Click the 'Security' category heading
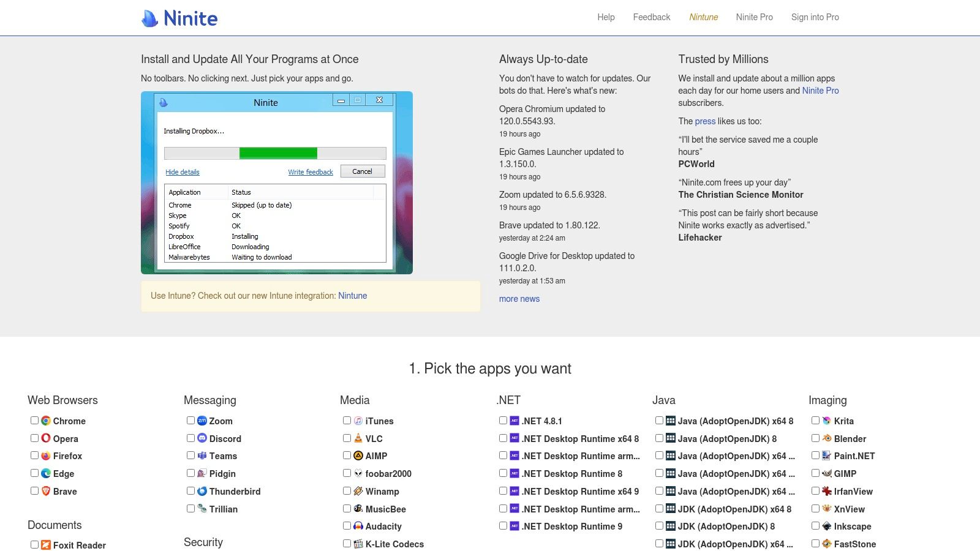 point(203,542)
